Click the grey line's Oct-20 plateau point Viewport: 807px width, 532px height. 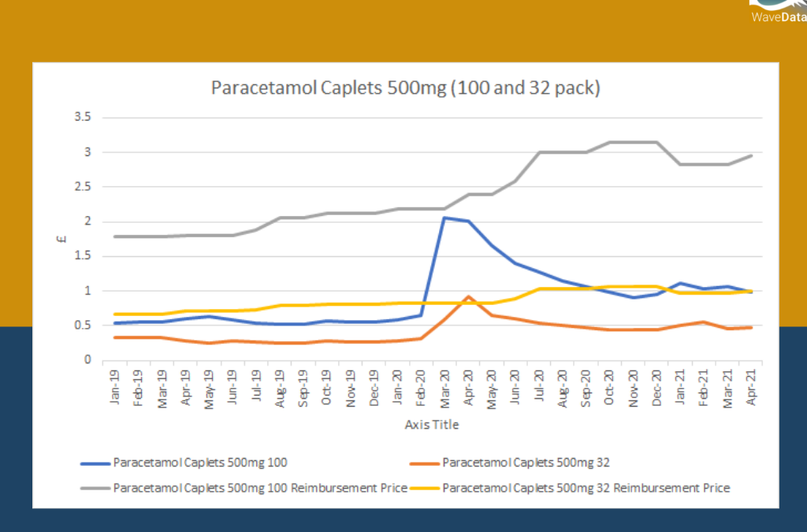click(609, 141)
